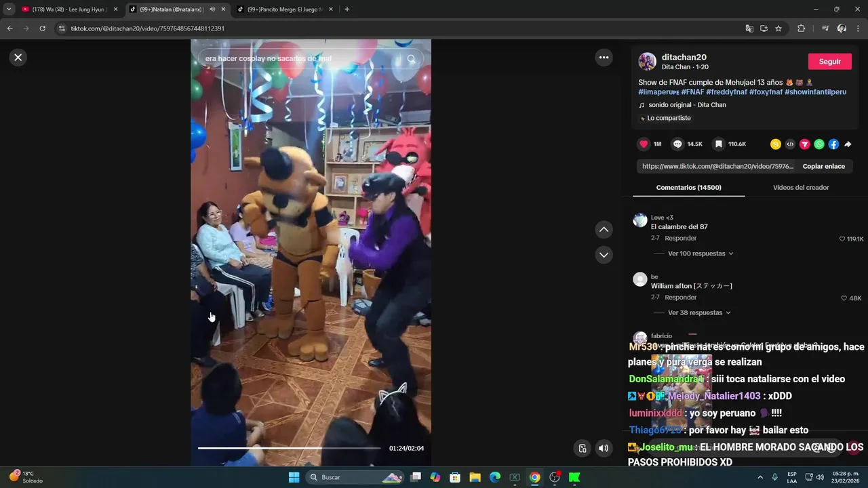This screenshot has height=488, width=868.
Task: Open a new browser tab
Action: [x=347, y=9]
